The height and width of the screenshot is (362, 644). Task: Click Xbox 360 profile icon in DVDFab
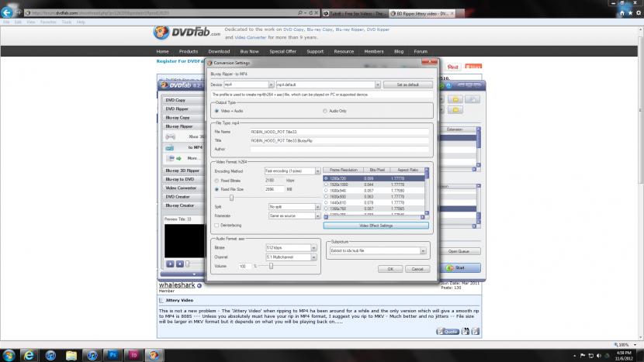tap(171, 136)
